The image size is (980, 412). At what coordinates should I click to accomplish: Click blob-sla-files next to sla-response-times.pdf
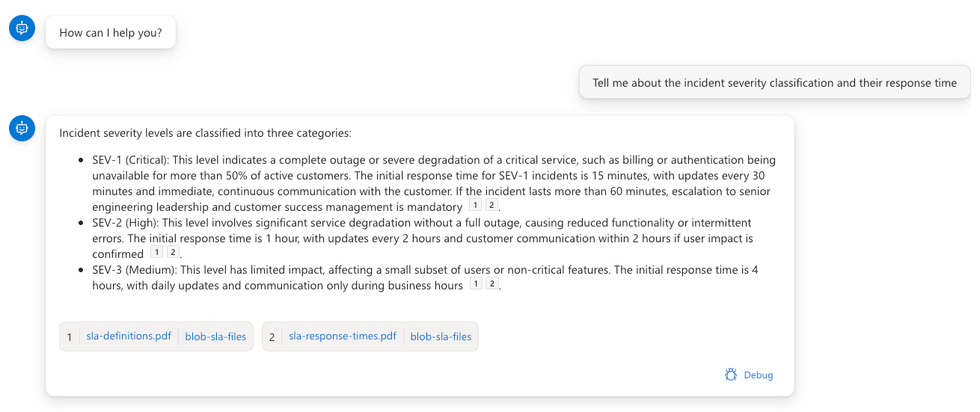[441, 336]
